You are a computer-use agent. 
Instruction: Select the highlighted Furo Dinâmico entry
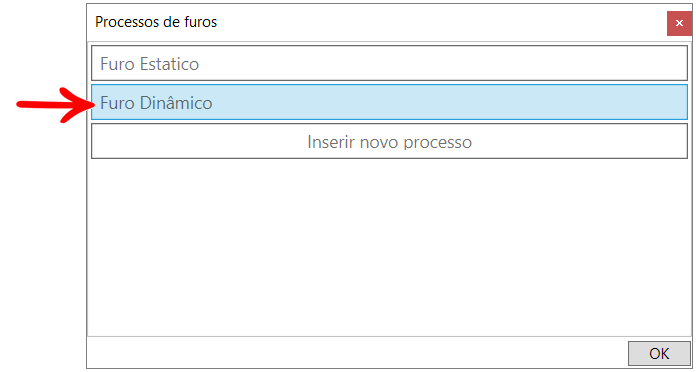[x=389, y=102]
